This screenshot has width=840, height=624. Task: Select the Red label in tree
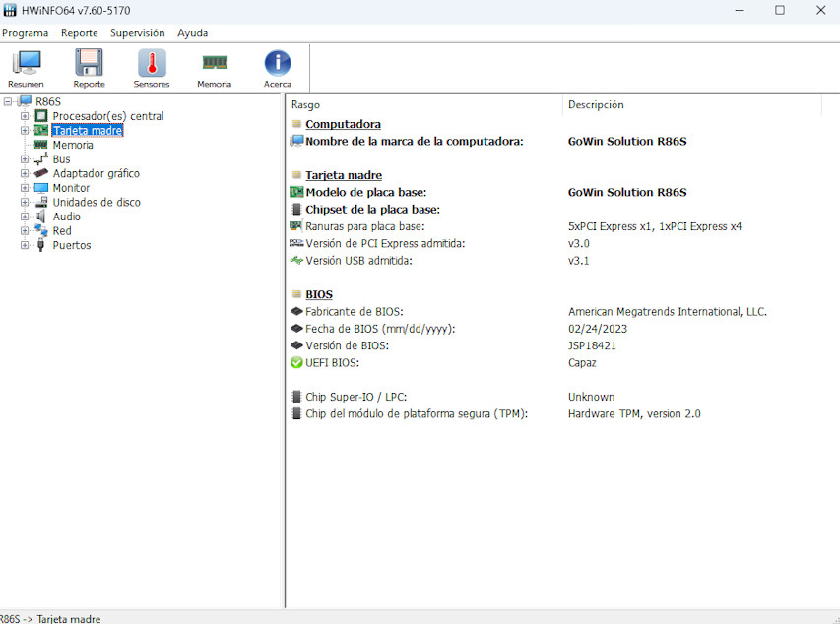tap(62, 231)
